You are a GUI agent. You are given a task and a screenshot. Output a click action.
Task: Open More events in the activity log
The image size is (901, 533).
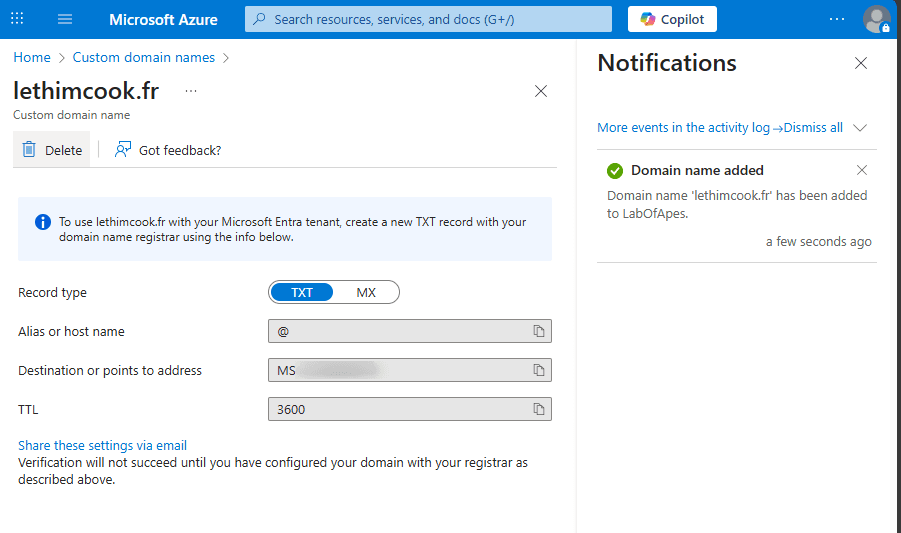point(686,128)
